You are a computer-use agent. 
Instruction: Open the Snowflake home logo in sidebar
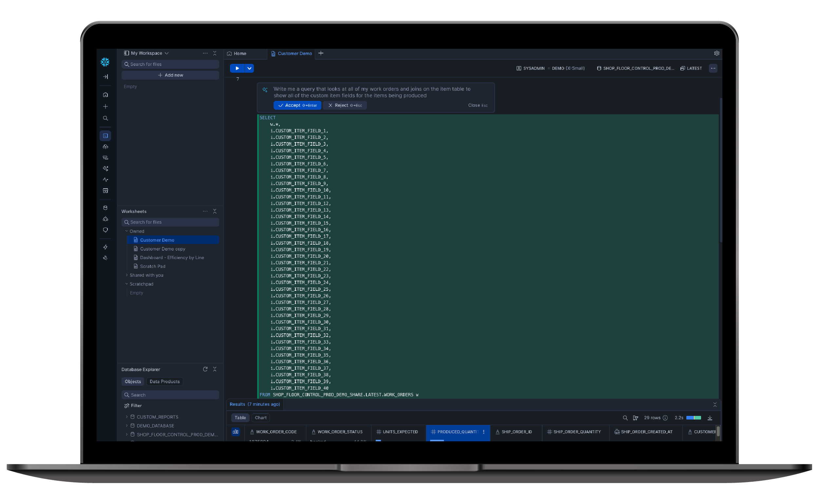[105, 62]
